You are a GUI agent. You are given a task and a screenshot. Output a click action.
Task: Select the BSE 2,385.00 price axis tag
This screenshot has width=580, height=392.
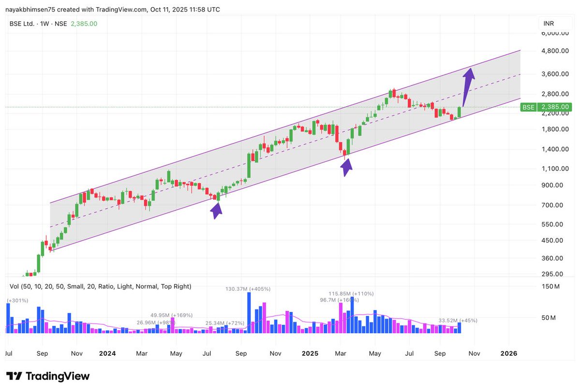coord(547,107)
